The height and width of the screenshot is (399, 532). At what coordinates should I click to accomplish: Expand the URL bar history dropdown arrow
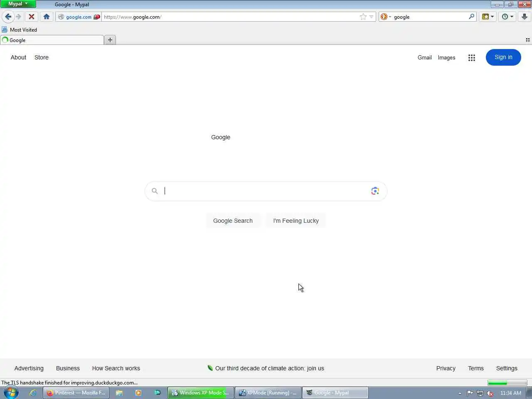[x=371, y=17]
